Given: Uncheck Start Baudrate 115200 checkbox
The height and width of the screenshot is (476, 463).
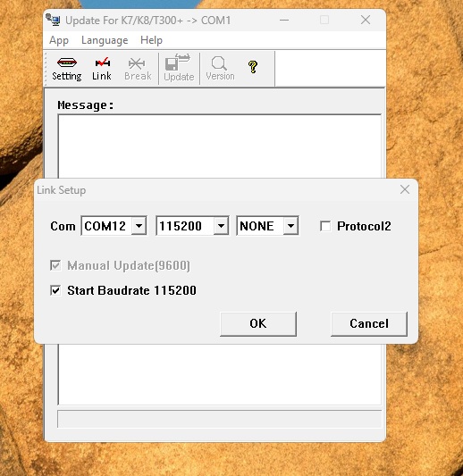Looking at the screenshot, I should tap(55, 290).
